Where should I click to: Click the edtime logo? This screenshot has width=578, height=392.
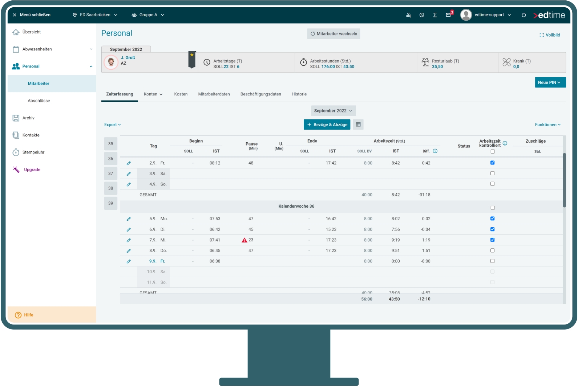tap(549, 15)
